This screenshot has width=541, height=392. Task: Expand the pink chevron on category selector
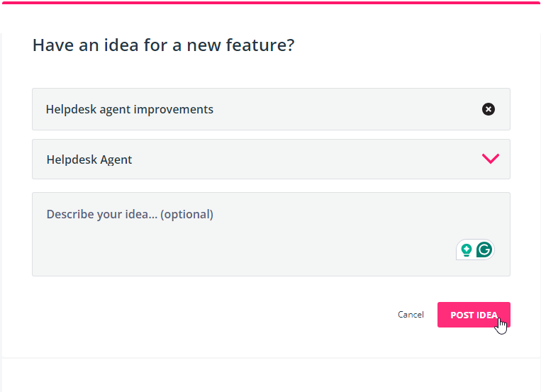490,159
